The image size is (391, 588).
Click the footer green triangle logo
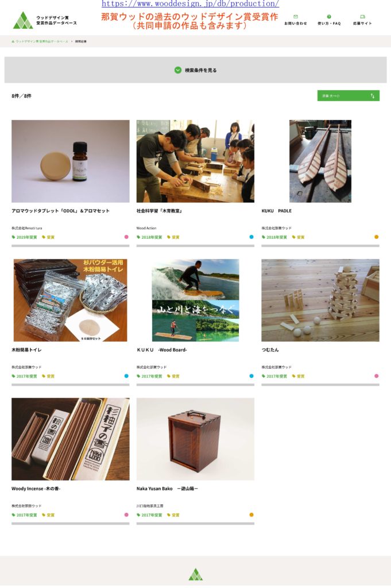pyautogui.click(x=195, y=574)
